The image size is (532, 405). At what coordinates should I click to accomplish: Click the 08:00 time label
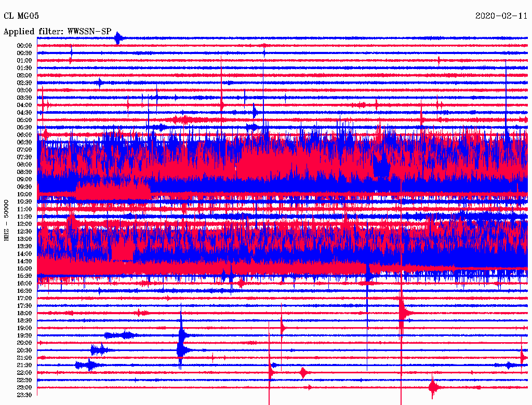pos(24,165)
